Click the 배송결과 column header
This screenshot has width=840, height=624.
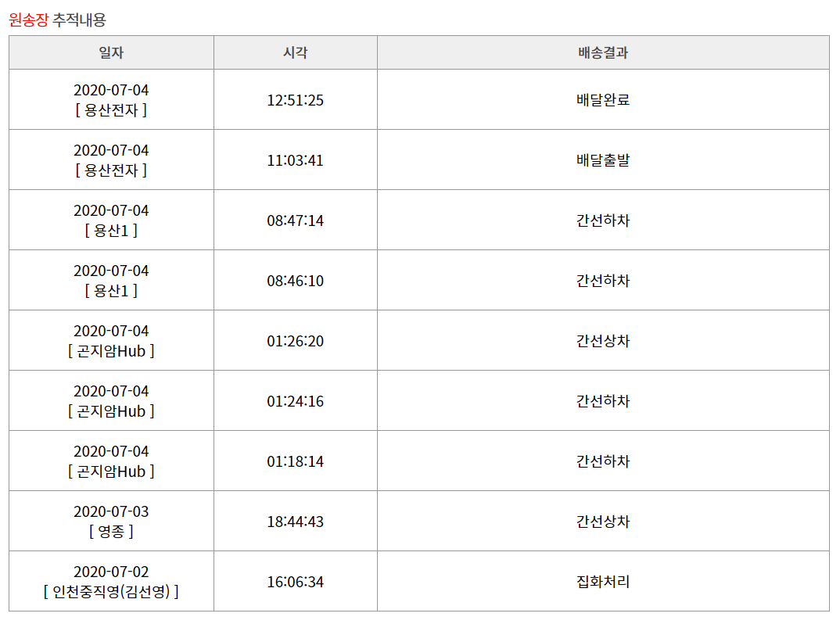click(603, 53)
